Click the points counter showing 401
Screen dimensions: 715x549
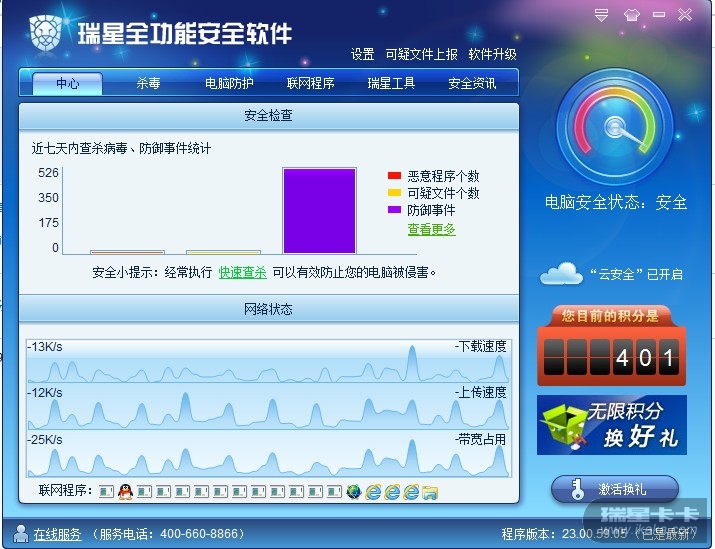click(x=611, y=357)
